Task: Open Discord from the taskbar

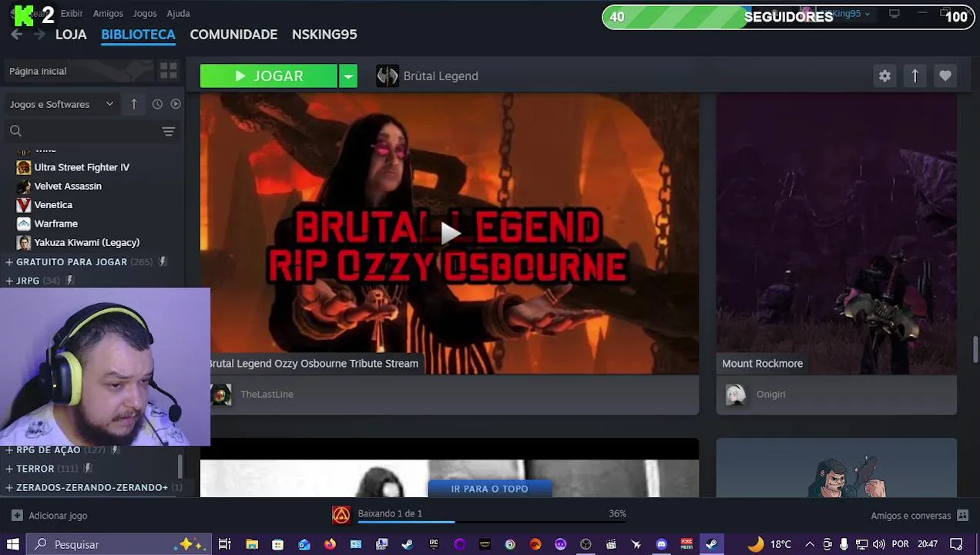Action: [x=661, y=544]
